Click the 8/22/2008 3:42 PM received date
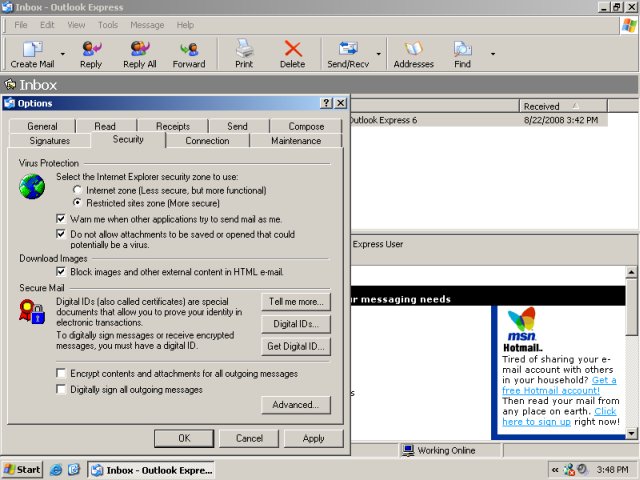 pos(561,120)
